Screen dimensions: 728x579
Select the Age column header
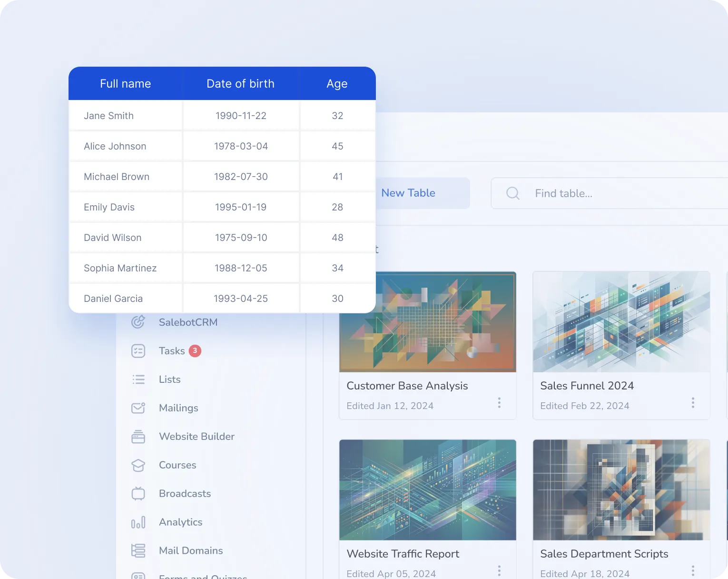(x=337, y=83)
